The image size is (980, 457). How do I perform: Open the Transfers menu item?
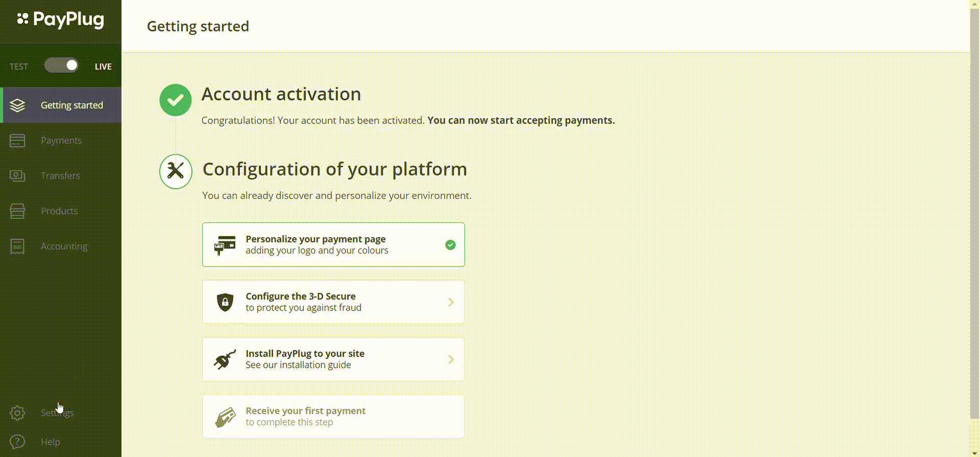click(x=61, y=175)
